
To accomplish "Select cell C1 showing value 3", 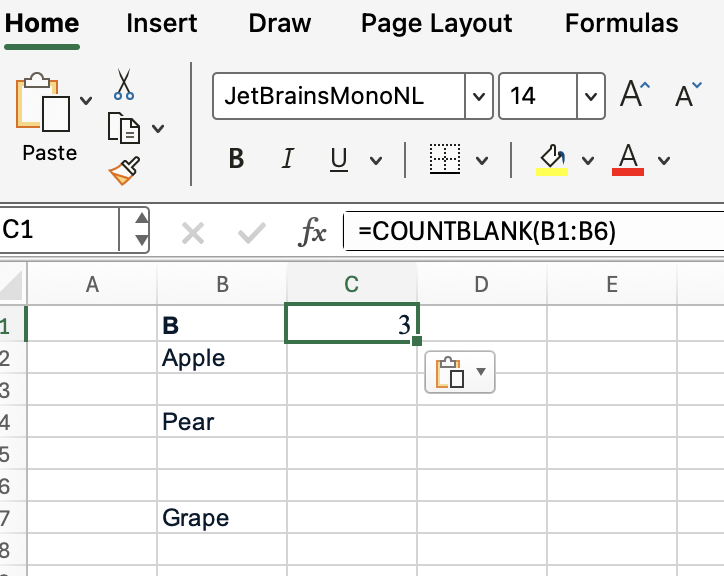I will pyautogui.click(x=352, y=323).
